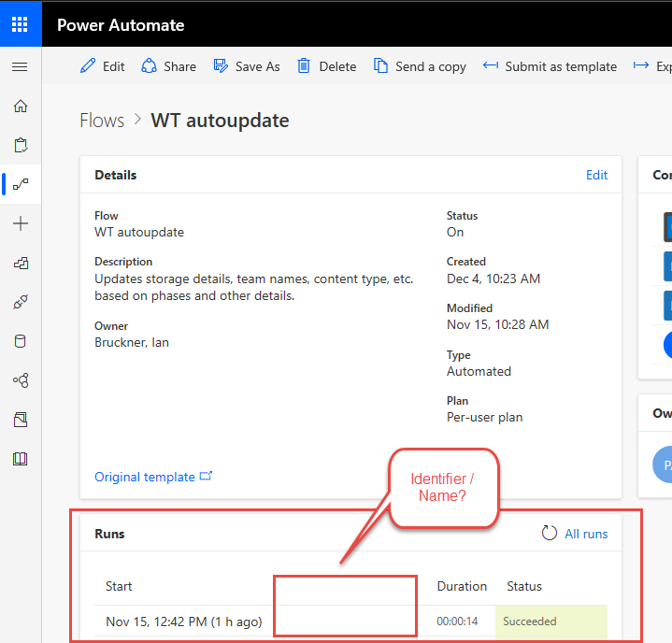Click Share in the toolbar
672x643 pixels.
click(x=169, y=66)
